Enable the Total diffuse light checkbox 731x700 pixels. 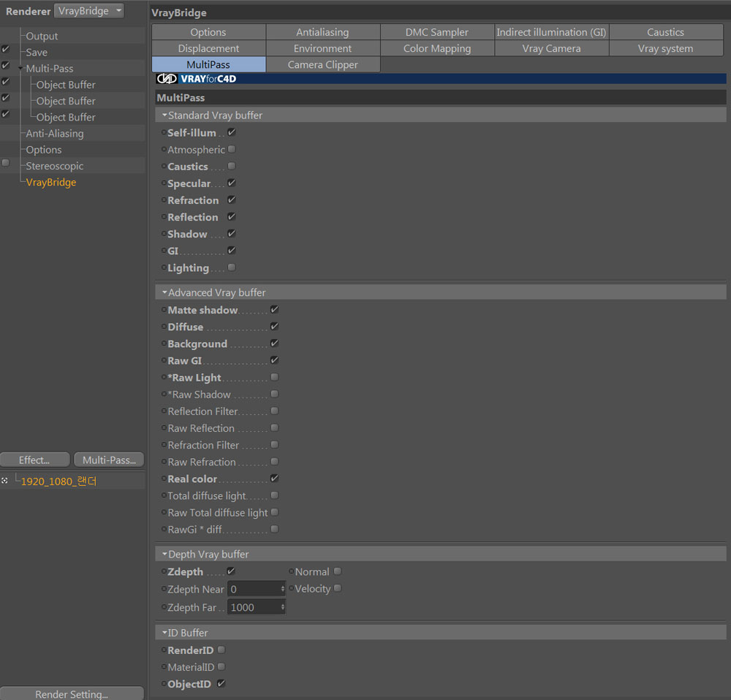tap(275, 495)
